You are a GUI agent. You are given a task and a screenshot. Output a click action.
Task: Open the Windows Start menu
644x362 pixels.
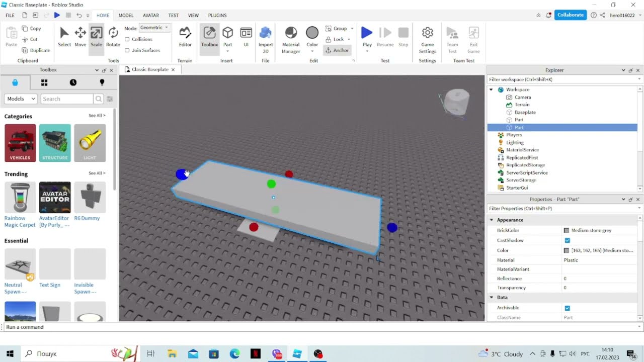click(10, 354)
